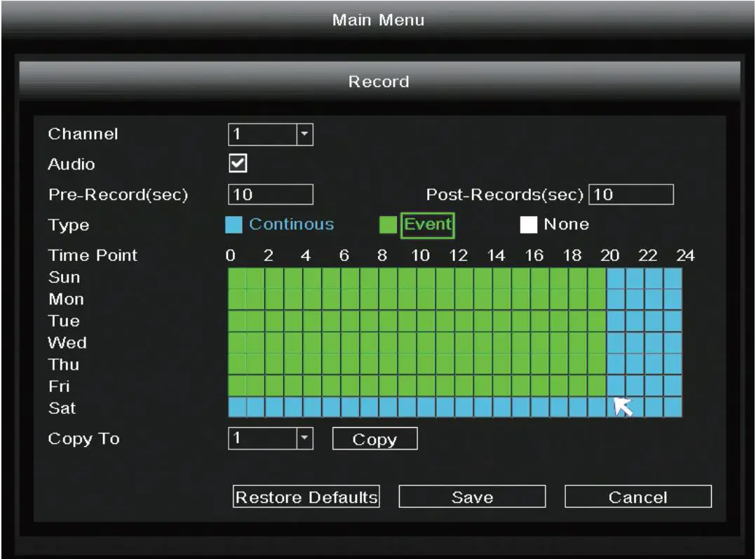This screenshot has height=559, width=756.
Task: Select the green Event type swatch
Action: pyautogui.click(x=388, y=225)
